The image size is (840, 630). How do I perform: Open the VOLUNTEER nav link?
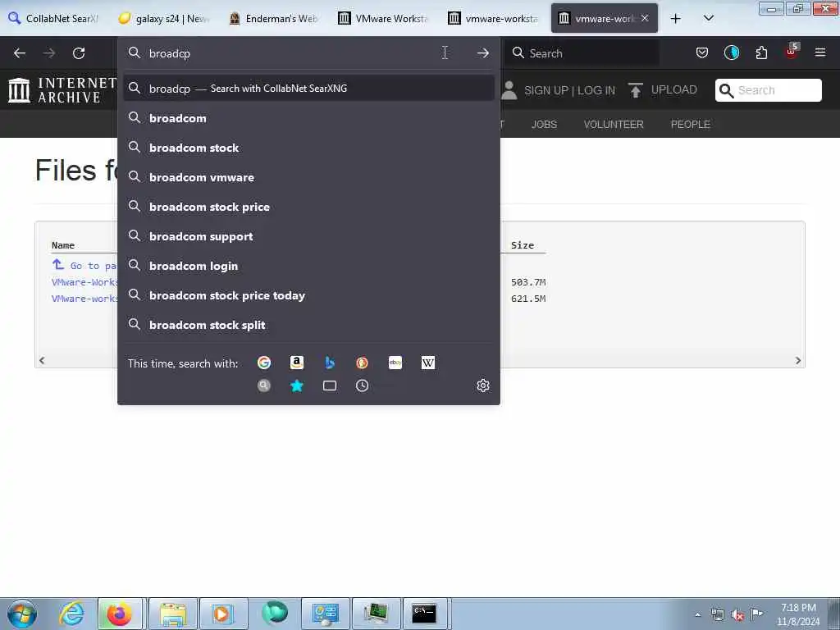point(614,125)
